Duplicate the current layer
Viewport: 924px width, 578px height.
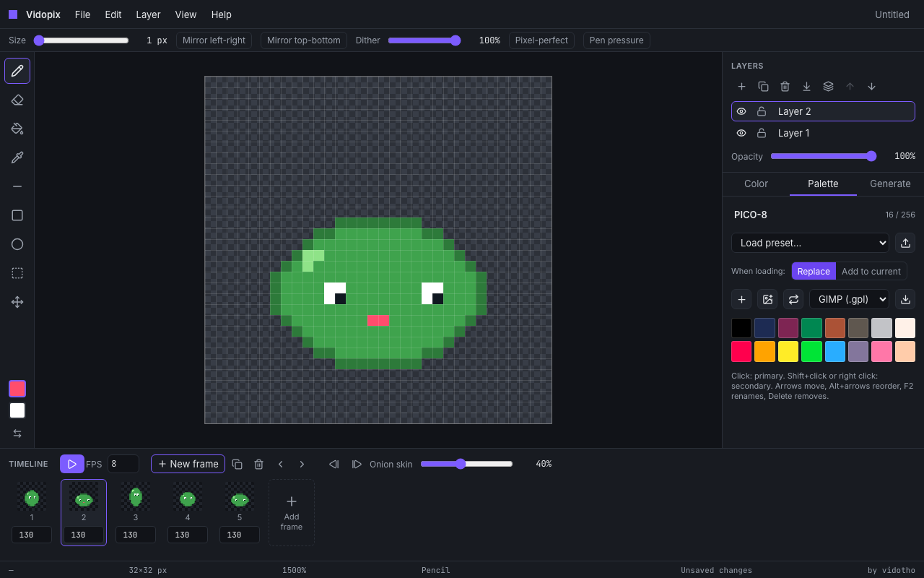coord(763,87)
